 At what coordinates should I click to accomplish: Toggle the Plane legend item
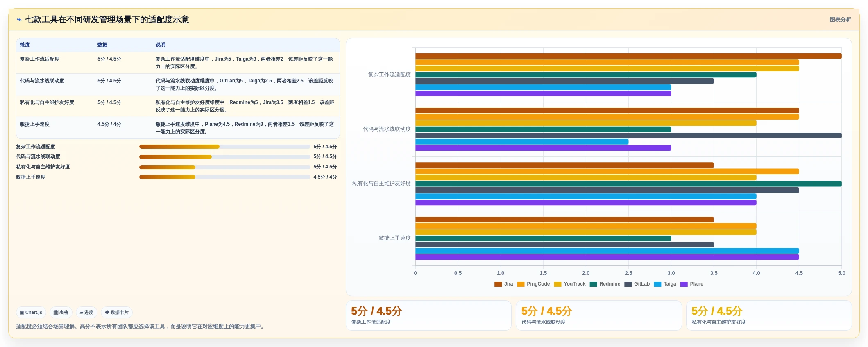[691, 284]
